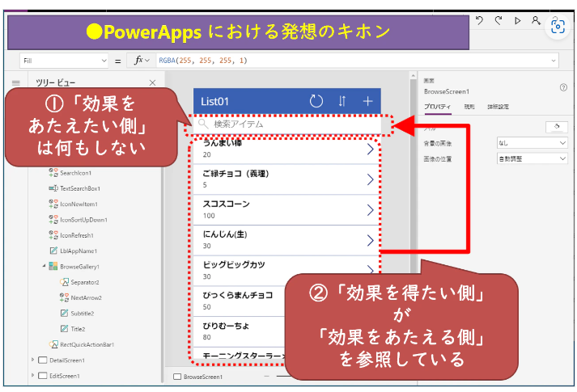Switch to the 規則 (Rules) tab in the properties pane
Screen dimensions: 577x392
tap(469, 107)
